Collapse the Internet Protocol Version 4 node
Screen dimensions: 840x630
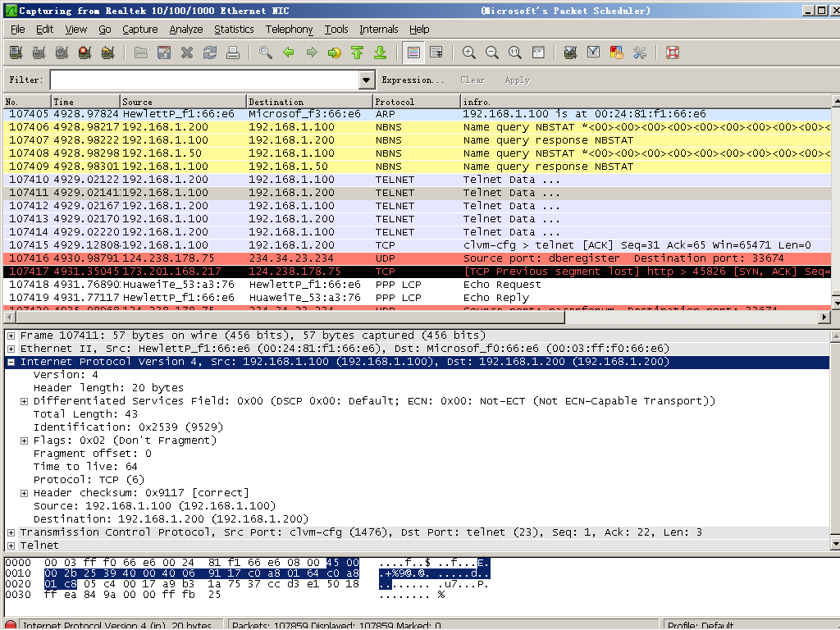11,362
